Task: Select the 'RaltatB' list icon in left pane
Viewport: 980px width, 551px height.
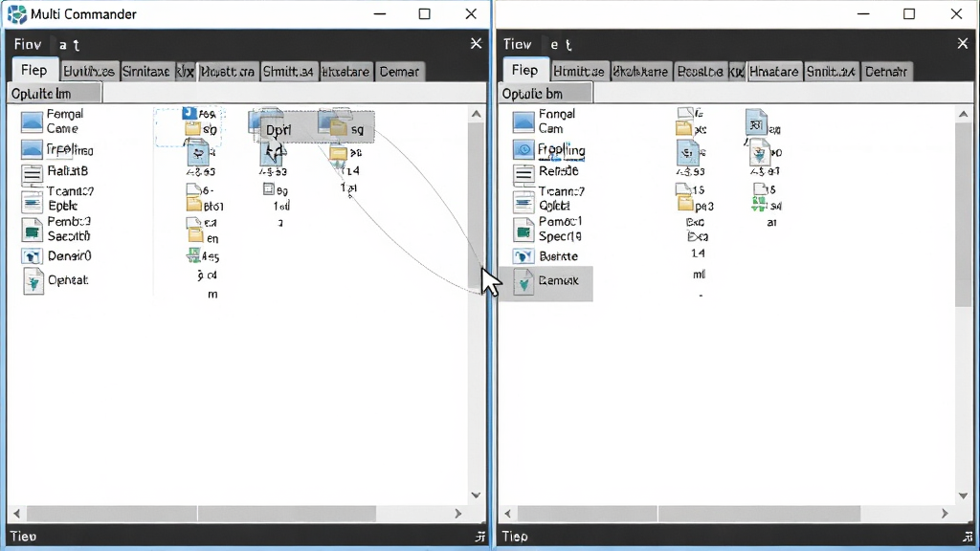Action: [32, 173]
